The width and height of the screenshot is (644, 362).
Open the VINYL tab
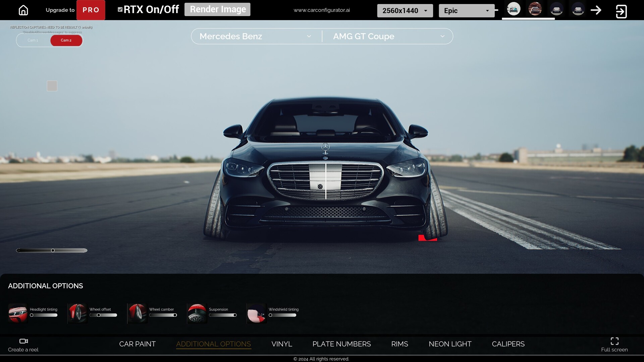point(282,344)
